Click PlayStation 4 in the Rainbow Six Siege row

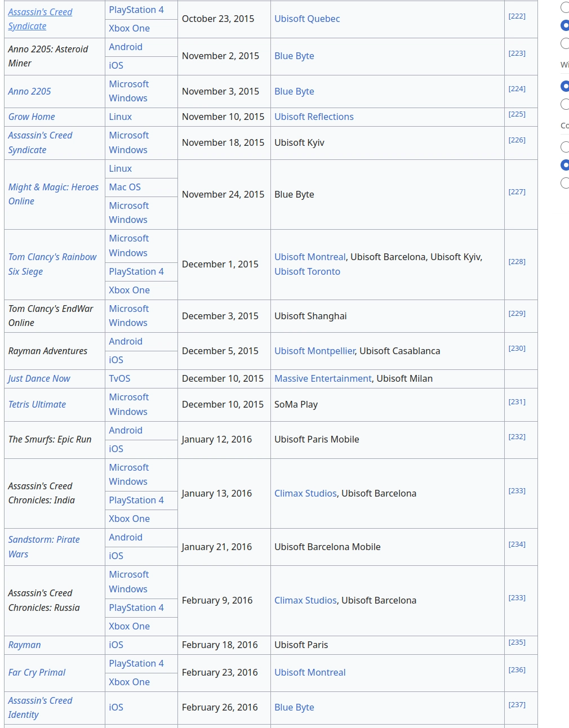coord(136,271)
